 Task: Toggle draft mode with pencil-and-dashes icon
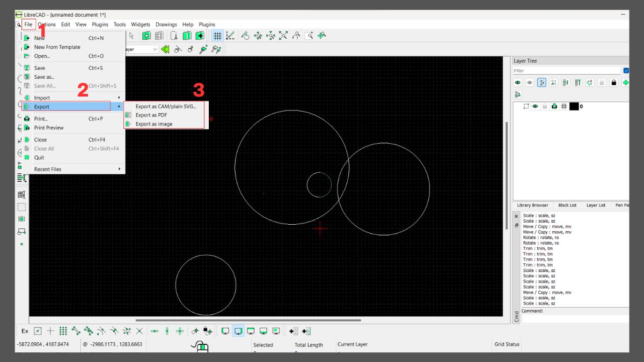click(230, 35)
